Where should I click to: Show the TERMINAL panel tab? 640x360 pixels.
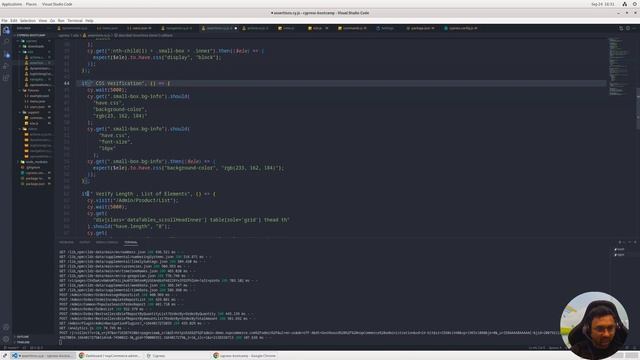(x=131, y=242)
